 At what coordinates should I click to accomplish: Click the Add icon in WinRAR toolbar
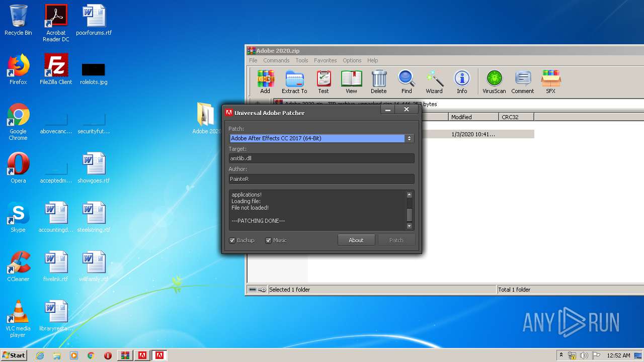(265, 81)
